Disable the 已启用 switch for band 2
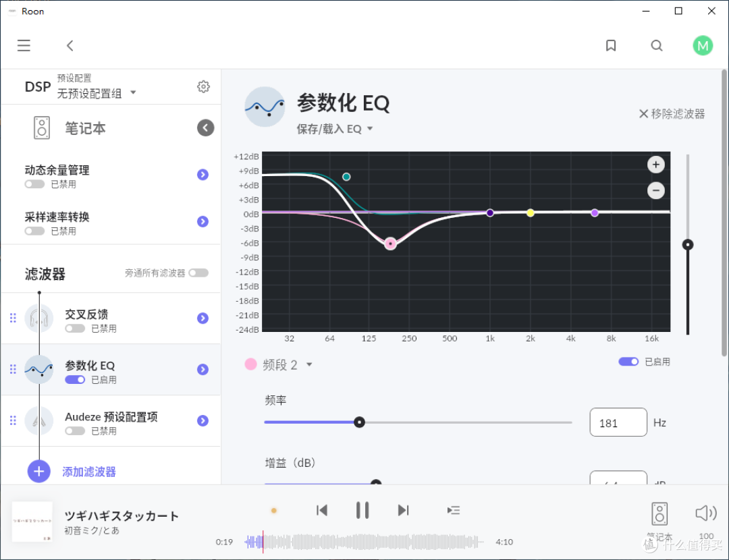Screen dimensions: 729x560 (x=628, y=361)
